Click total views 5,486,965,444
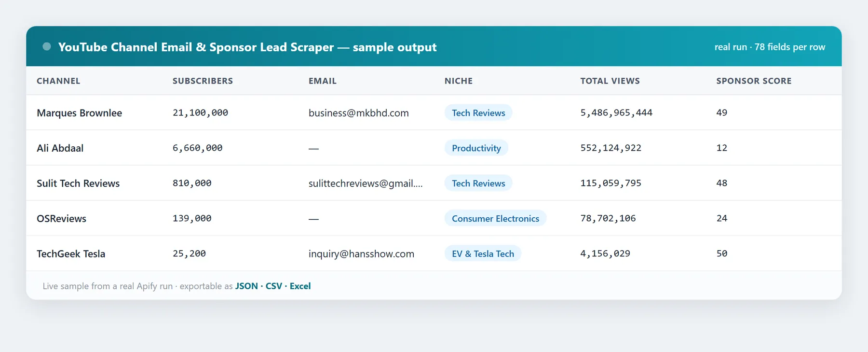Viewport: 868px width, 352px height. point(616,113)
